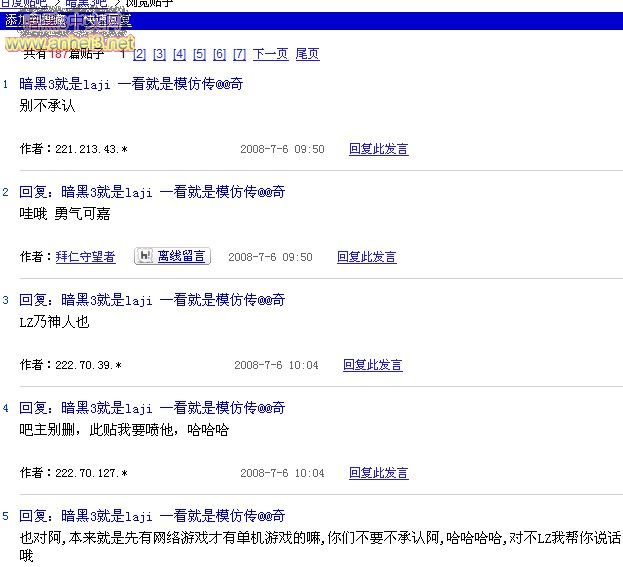Image resolution: width=623 pixels, height=567 pixels.
Task: Click the post 3 title line
Action: click(x=152, y=300)
